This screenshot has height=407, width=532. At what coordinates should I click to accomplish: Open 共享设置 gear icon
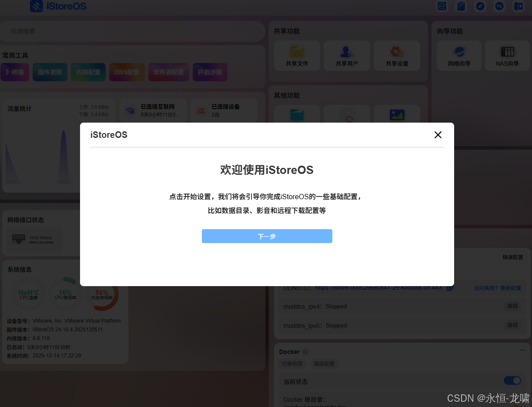(x=397, y=52)
